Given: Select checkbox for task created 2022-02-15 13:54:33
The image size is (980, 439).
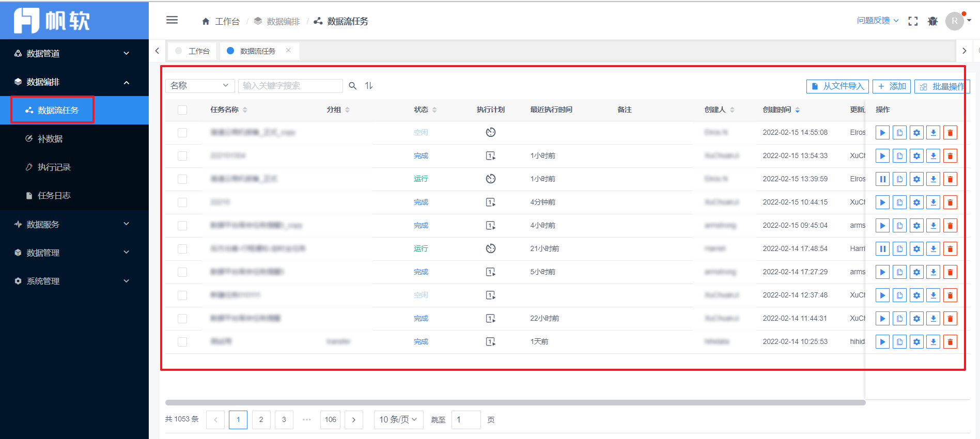Looking at the screenshot, I should (x=182, y=156).
